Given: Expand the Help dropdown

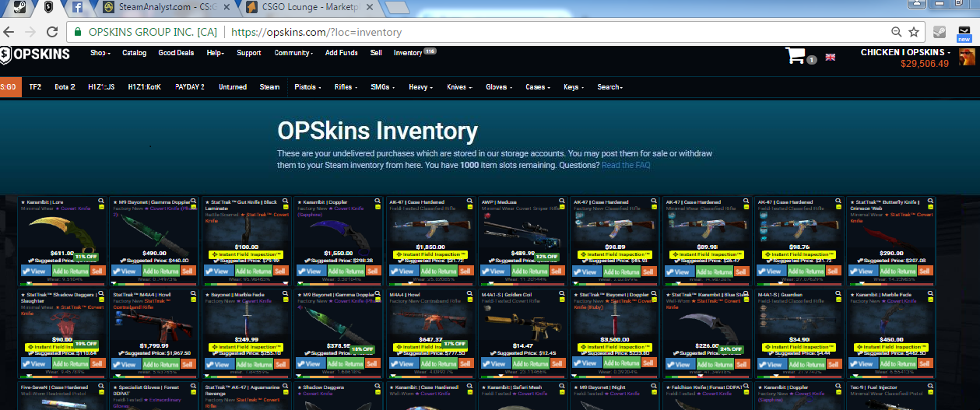Looking at the screenshot, I should point(216,53).
